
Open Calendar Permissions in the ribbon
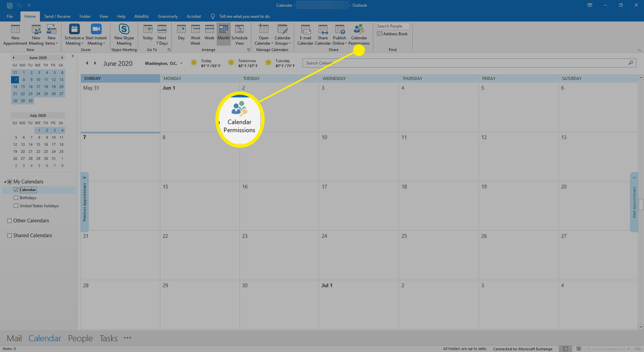coord(359,35)
